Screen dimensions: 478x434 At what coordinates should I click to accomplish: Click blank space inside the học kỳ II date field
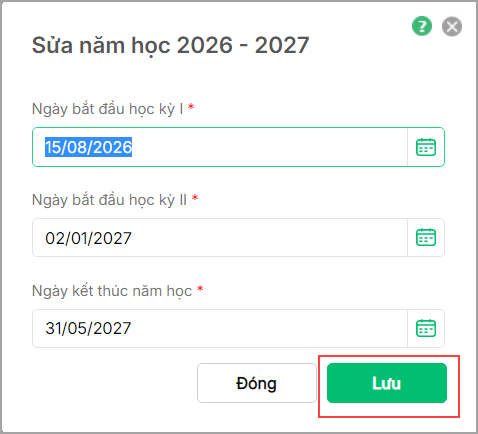pyautogui.click(x=267, y=238)
